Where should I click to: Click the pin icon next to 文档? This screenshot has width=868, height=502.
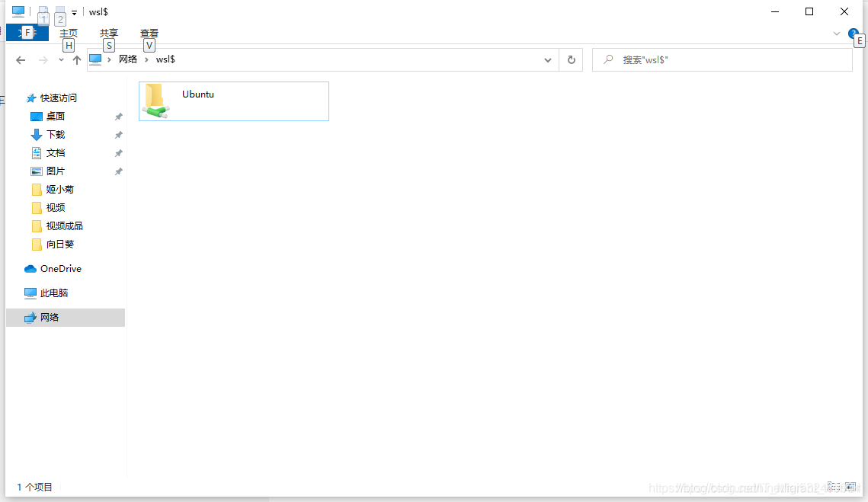[118, 153]
